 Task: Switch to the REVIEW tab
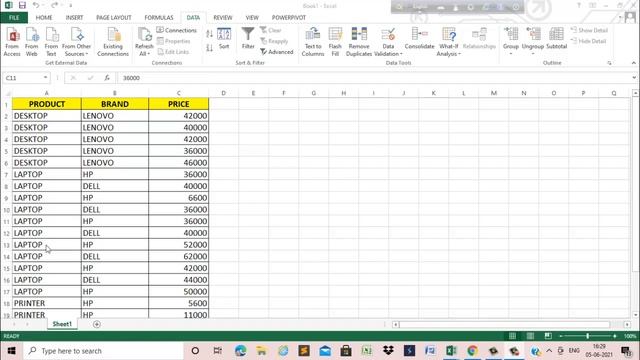point(223,18)
